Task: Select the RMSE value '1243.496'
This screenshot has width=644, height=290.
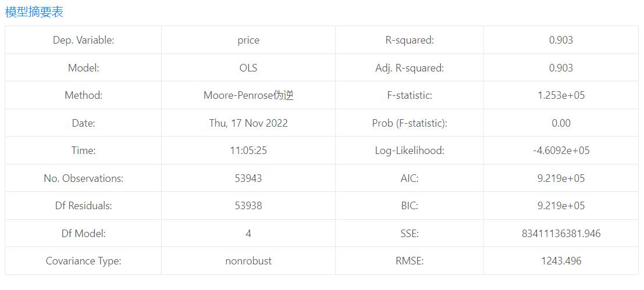Action: 561,261
